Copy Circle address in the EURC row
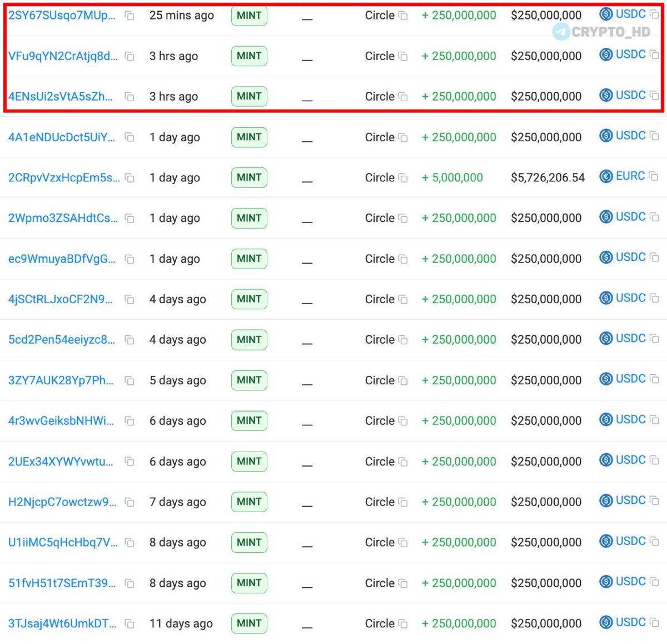 click(x=403, y=179)
